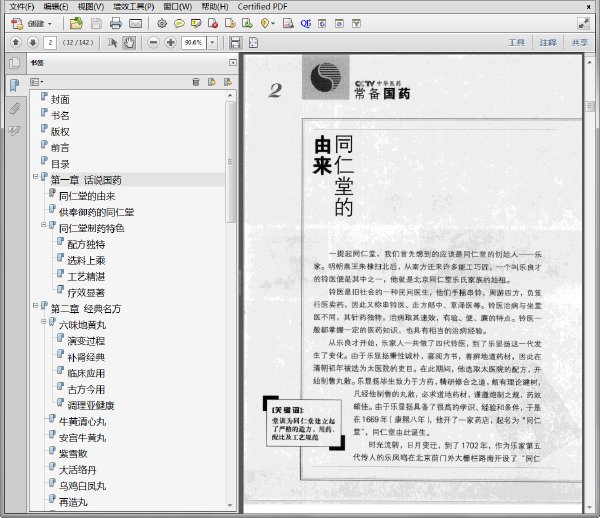
Task: Select bookmark 牛黄清心丸
Action: click(x=82, y=422)
